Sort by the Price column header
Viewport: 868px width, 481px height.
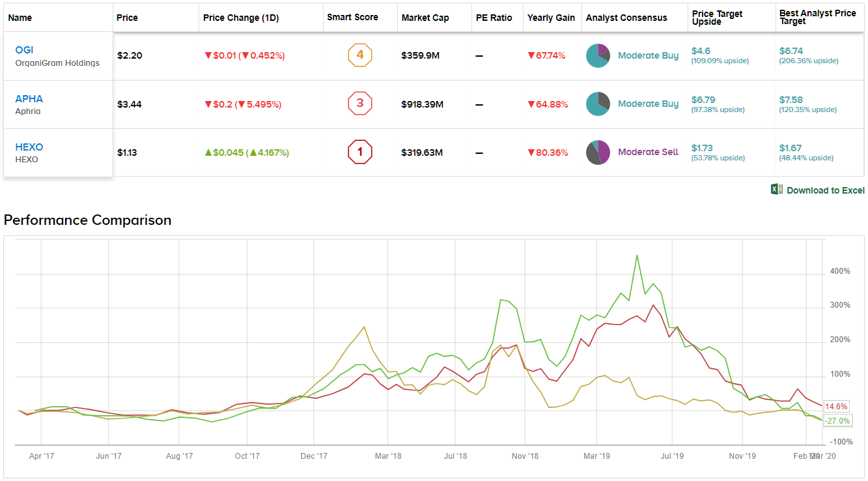(x=127, y=18)
